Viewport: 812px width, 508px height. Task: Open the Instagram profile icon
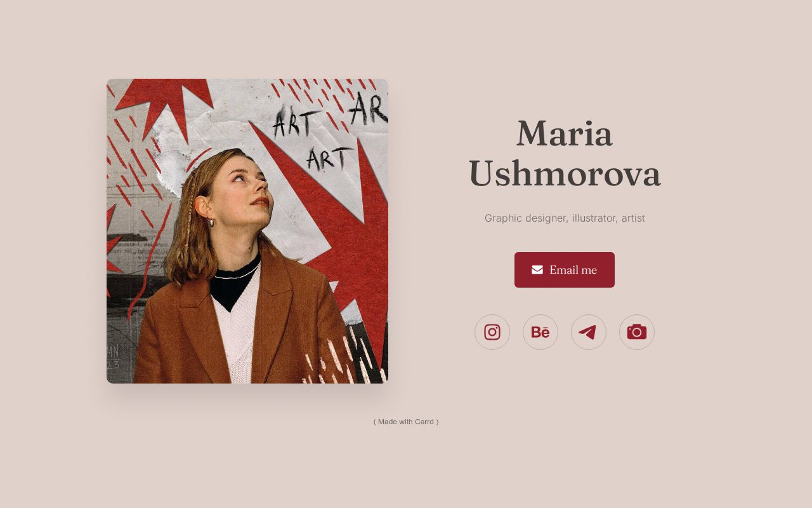[492, 332]
